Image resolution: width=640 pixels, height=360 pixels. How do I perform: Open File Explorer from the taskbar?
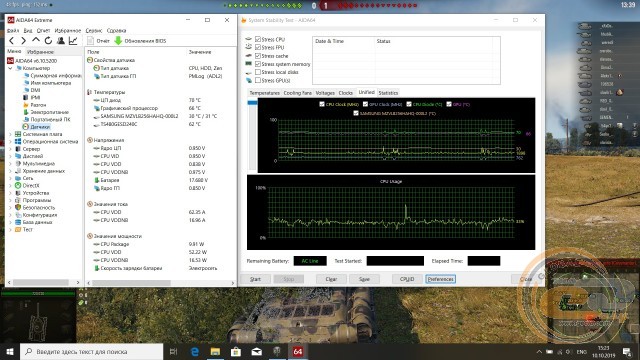pyautogui.click(x=216, y=351)
